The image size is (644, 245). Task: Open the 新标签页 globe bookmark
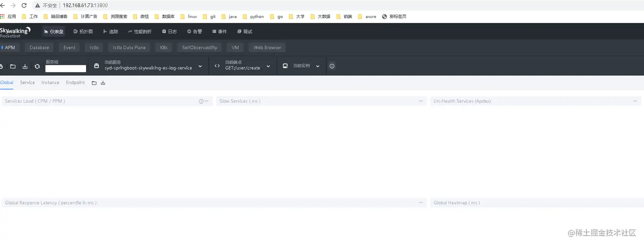pyautogui.click(x=394, y=17)
